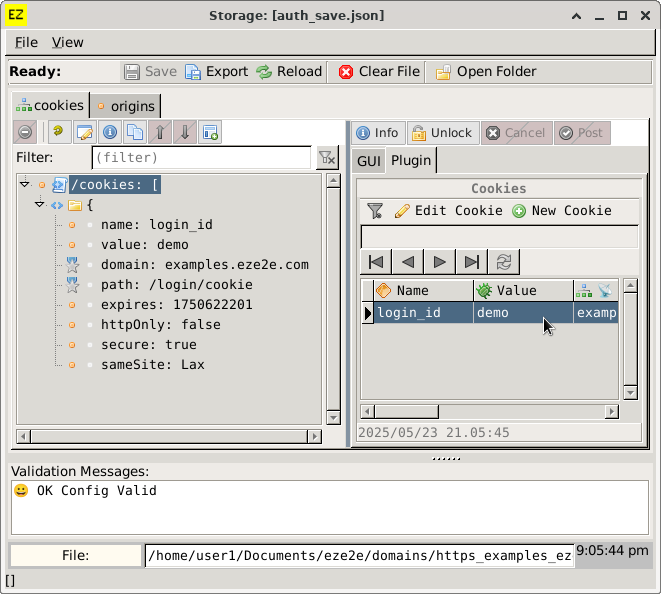The width and height of the screenshot is (661, 594).
Task: Select the 'name: login_id' tree row
Action: (157, 225)
